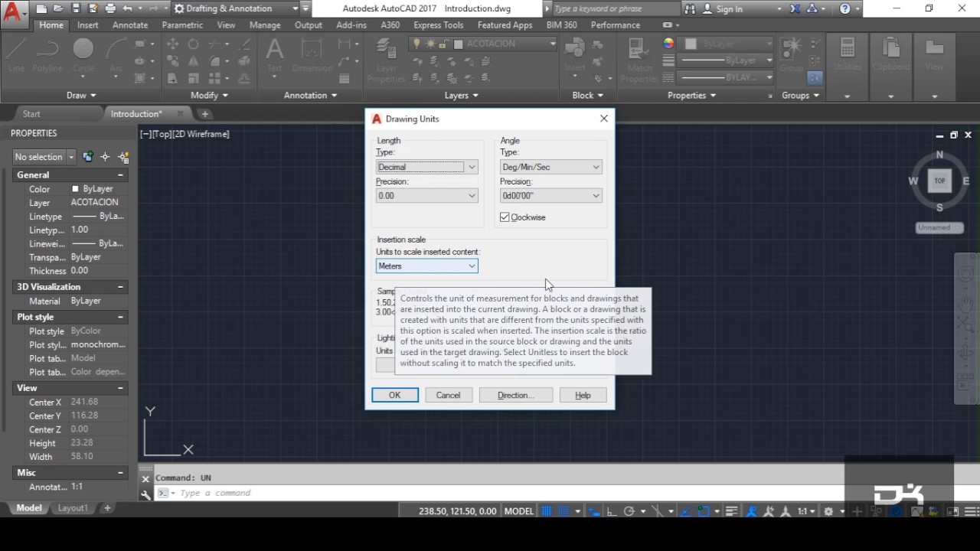
Task: Click Toggle PICKADD icon in Properties palette
Action: click(x=87, y=156)
